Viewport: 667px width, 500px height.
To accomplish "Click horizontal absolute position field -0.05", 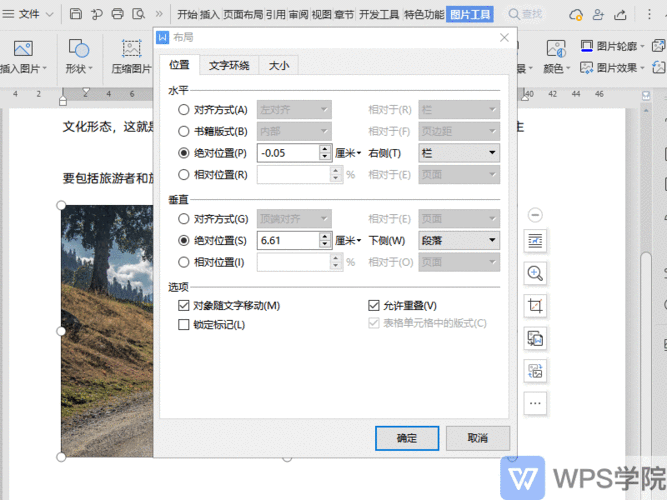I will click(x=288, y=153).
